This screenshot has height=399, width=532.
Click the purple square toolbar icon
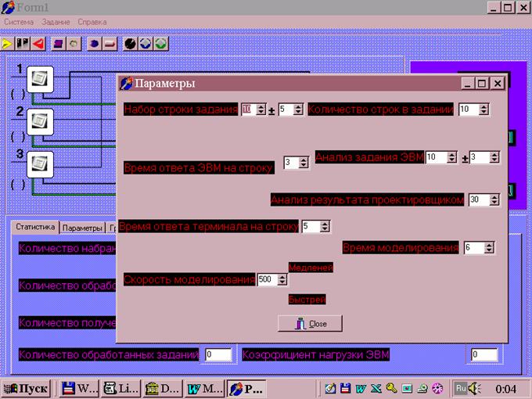pyautogui.click(x=59, y=43)
